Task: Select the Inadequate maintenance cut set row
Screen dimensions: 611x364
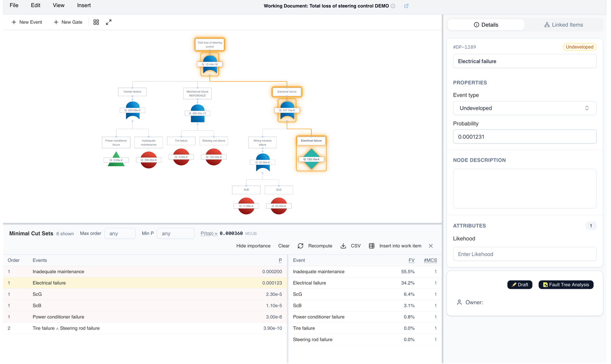Action: click(x=145, y=272)
